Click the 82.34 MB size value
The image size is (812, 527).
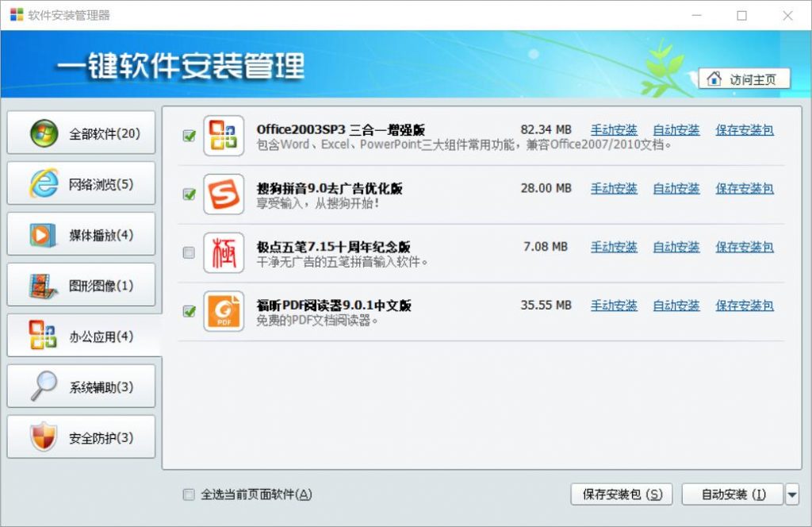click(x=546, y=129)
